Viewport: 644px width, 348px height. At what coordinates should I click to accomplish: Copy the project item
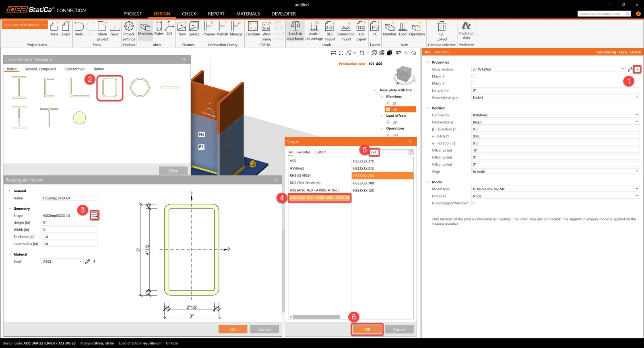[x=66, y=29]
